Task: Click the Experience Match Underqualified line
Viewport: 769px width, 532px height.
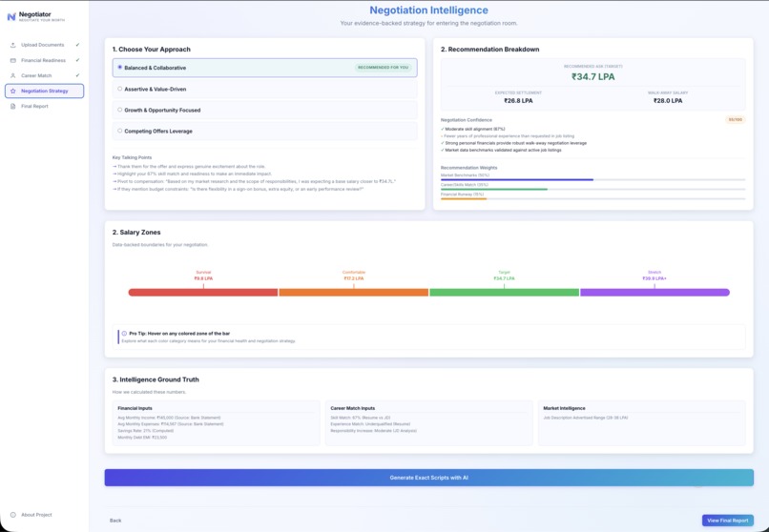Action: [370, 424]
